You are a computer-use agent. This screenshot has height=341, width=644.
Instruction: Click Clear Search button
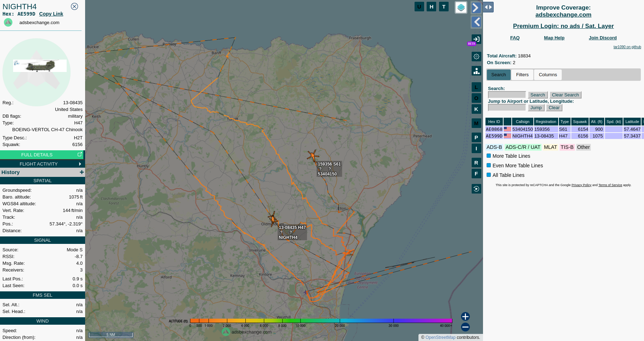click(x=565, y=95)
